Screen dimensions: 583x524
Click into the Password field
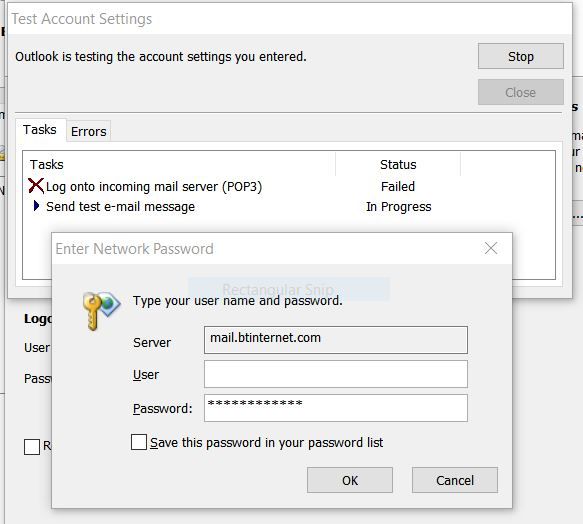point(336,408)
